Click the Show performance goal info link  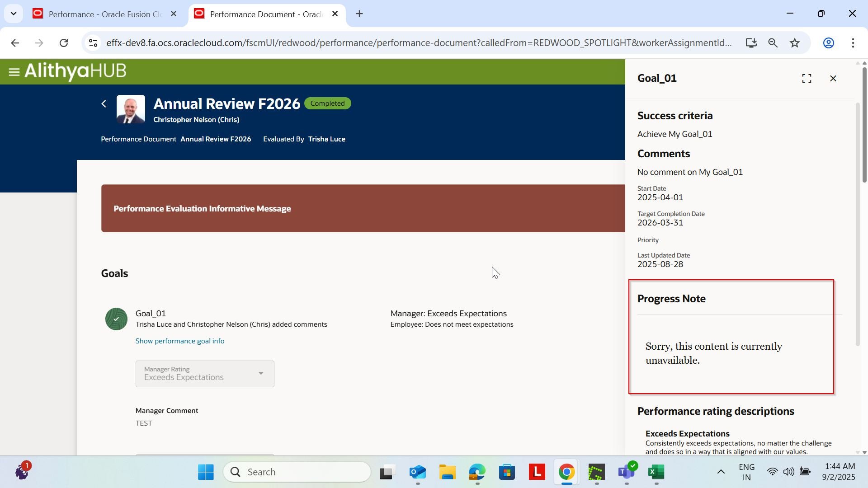179,341
